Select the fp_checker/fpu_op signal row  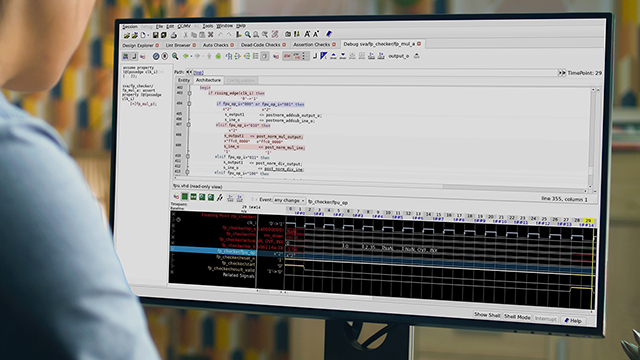click(213, 251)
